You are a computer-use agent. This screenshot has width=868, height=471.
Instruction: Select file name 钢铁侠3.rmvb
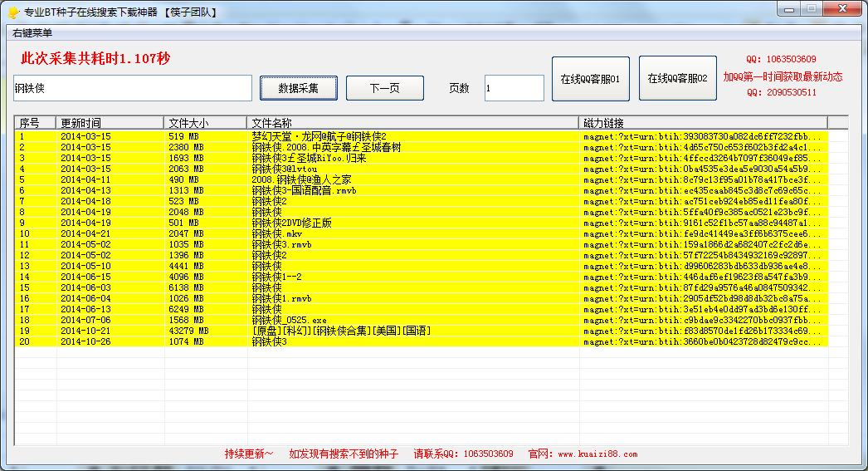click(x=281, y=244)
